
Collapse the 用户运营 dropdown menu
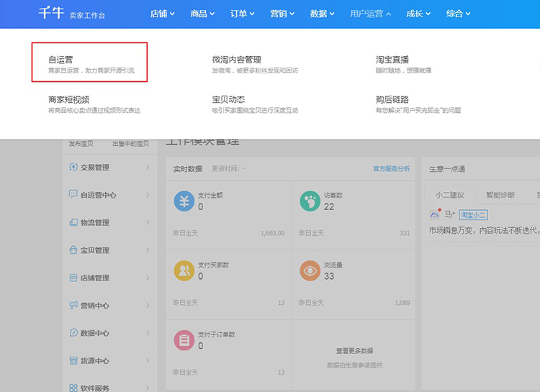371,14
